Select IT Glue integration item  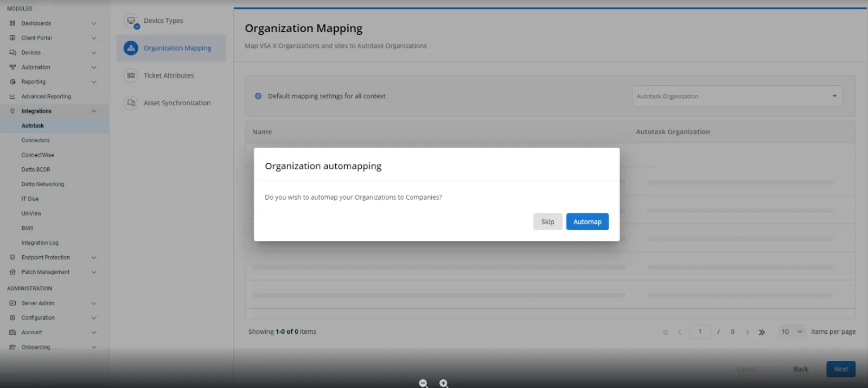click(x=30, y=199)
